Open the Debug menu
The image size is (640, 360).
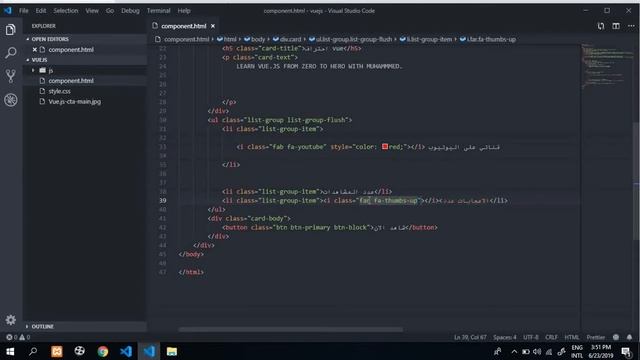pos(130,11)
